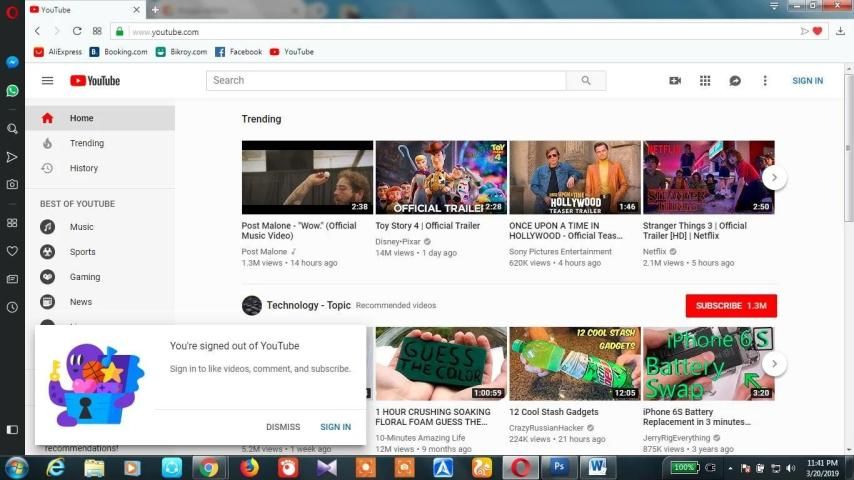Open the YouTube apps grid icon

[x=705, y=81]
